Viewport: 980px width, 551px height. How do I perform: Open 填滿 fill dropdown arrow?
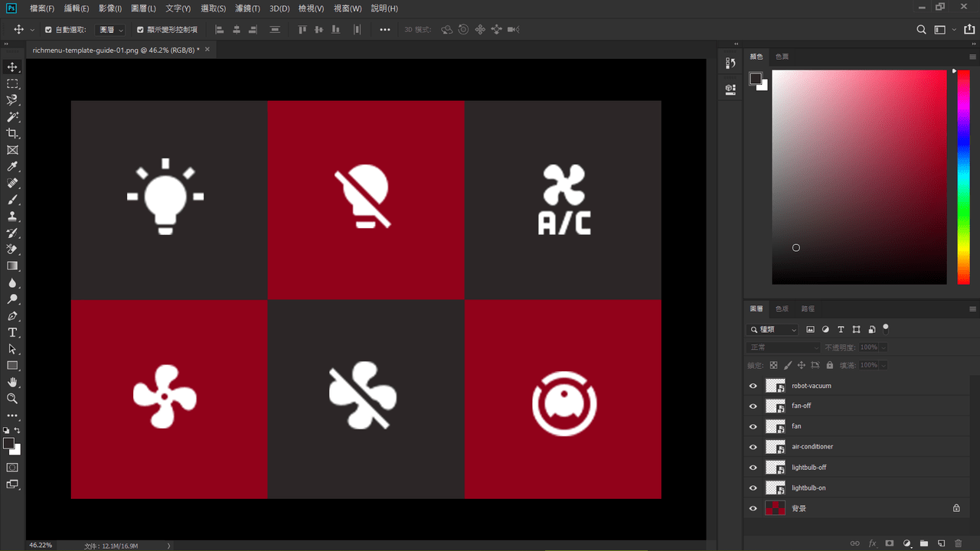[x=884, y=366]
